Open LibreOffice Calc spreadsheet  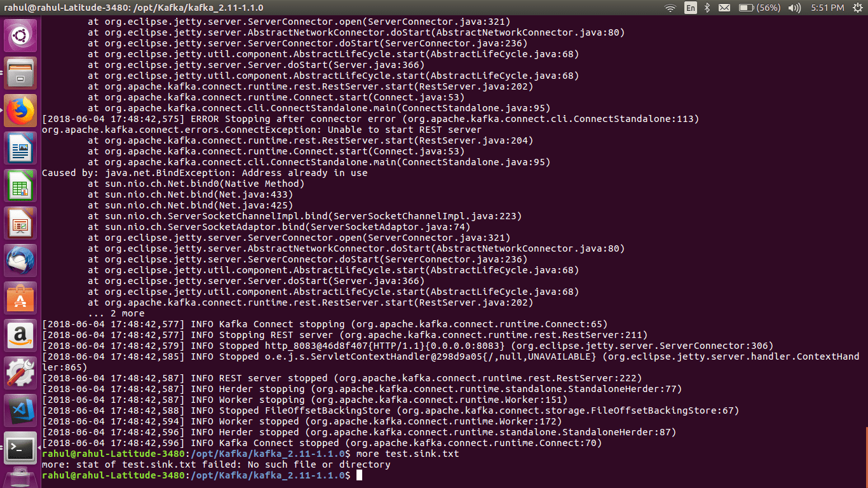(20, 186)
